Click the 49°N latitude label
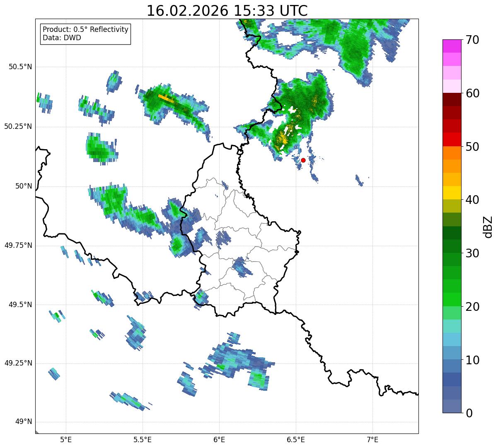Screen dimensions: 498x448 tap(23, 422)
